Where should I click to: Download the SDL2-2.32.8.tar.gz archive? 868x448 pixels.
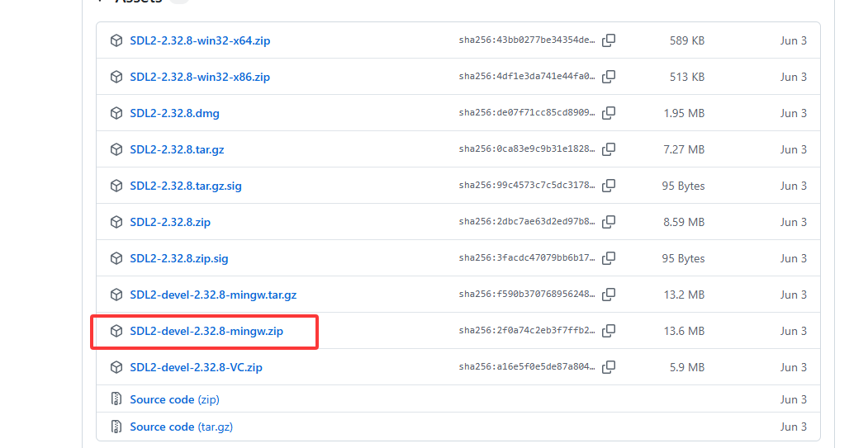tap(177, 149)
